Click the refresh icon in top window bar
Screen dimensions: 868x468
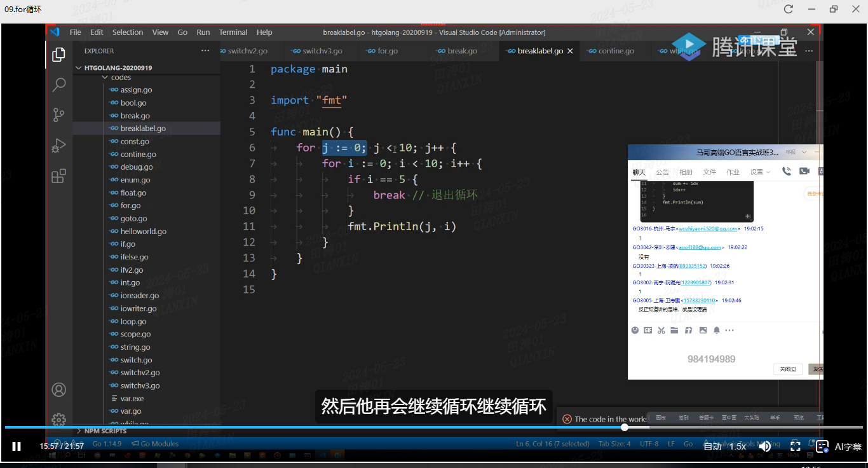click(x=788, y=9)
